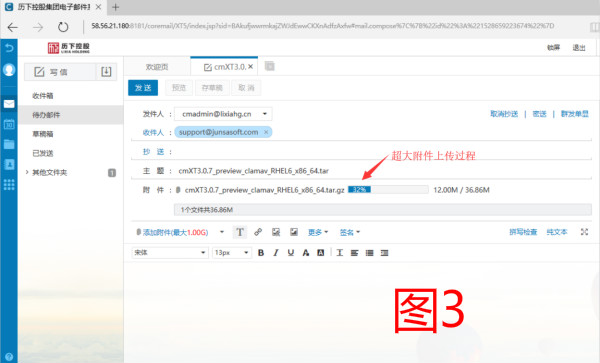Viewport: 600px width, 363px height.
Task: Switch to 纯文本 plain text mode
Action: [x=557, y=232]
